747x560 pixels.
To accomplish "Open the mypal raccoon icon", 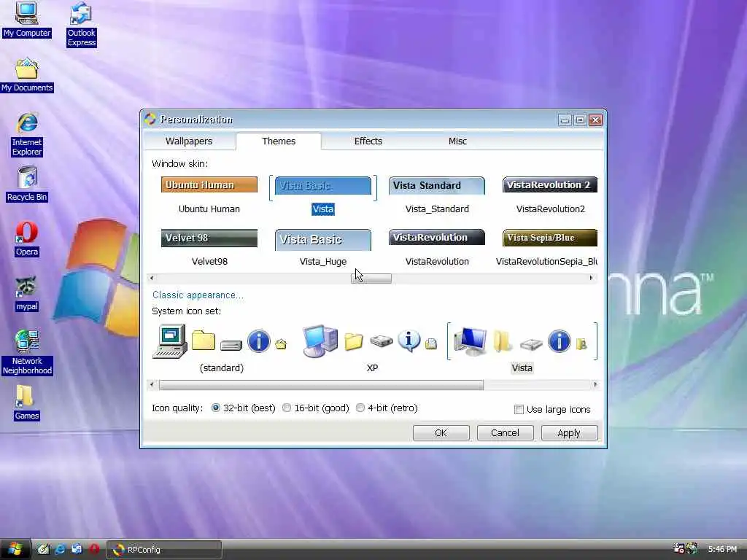I will point(27,293).
